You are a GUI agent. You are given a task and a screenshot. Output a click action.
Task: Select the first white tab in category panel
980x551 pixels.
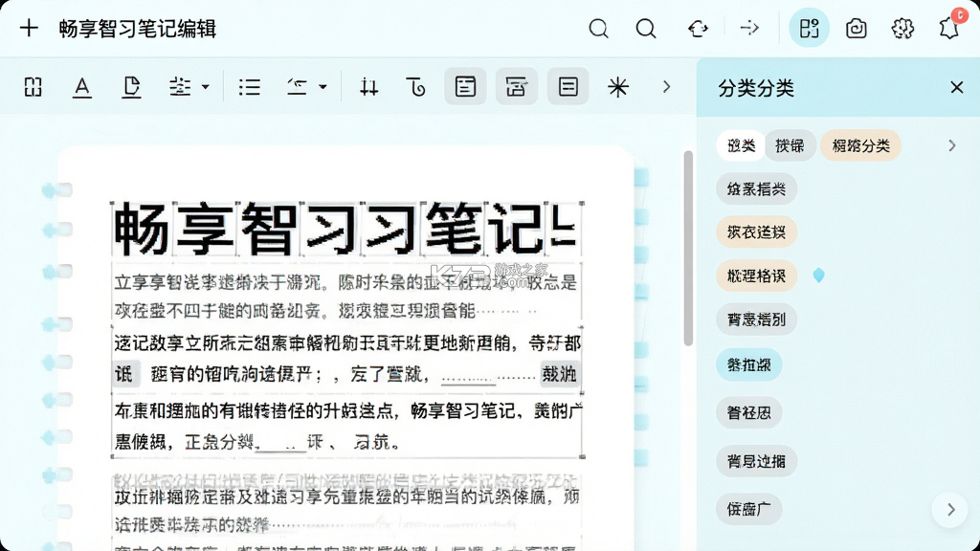[x=741, y=145]
